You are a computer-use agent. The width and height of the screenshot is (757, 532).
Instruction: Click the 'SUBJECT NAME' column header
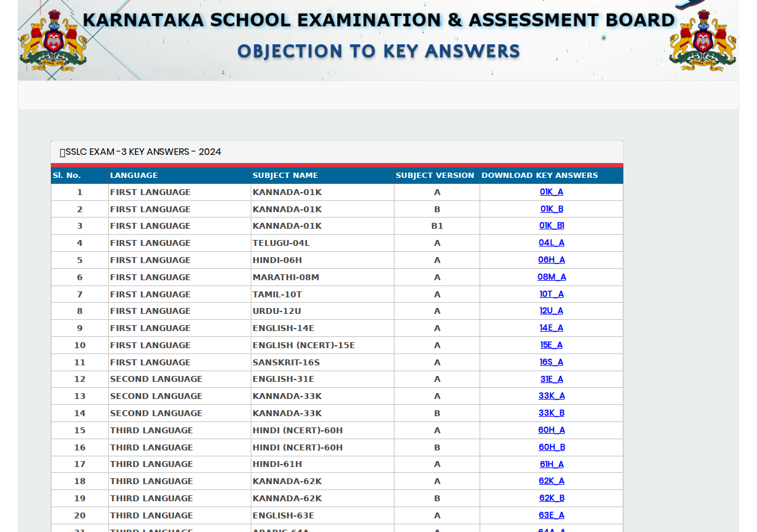[322, 176]
